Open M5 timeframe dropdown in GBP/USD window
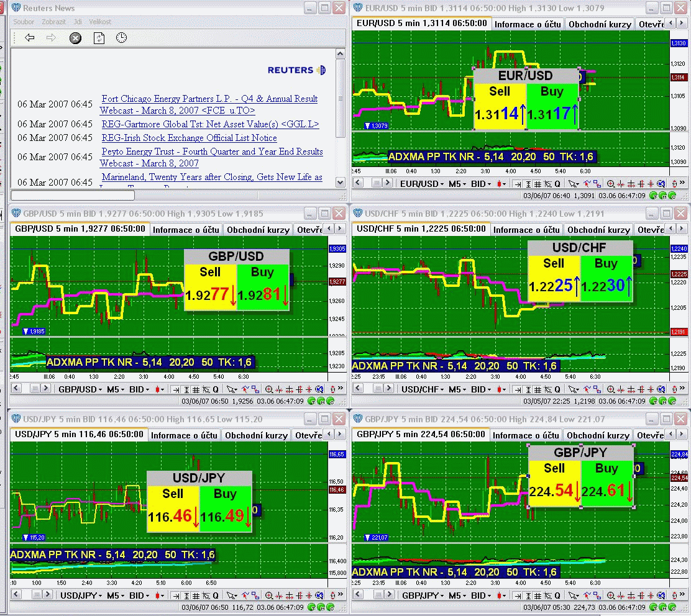The width and height of the screenshot is (691, 616). point(116,389)
